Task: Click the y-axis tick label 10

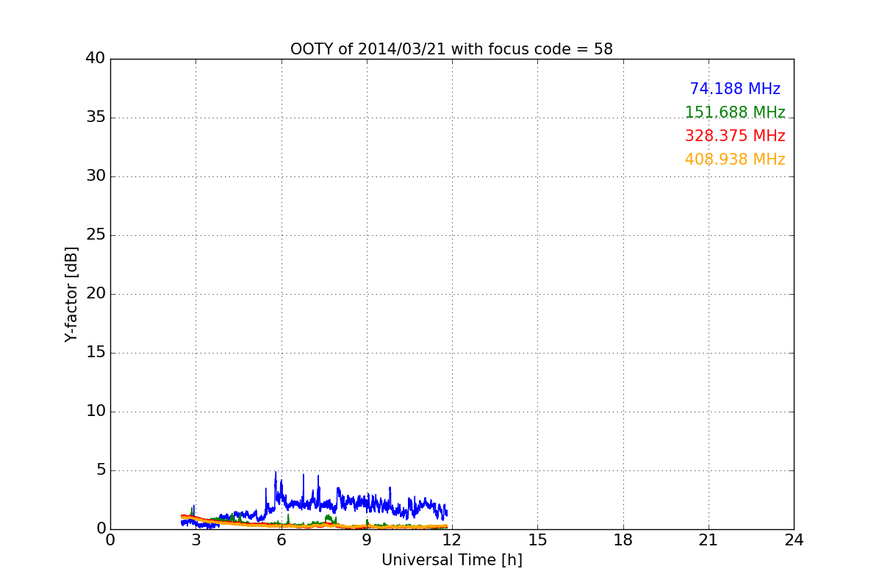Action: pyautogui.click(x=96, y=412)
